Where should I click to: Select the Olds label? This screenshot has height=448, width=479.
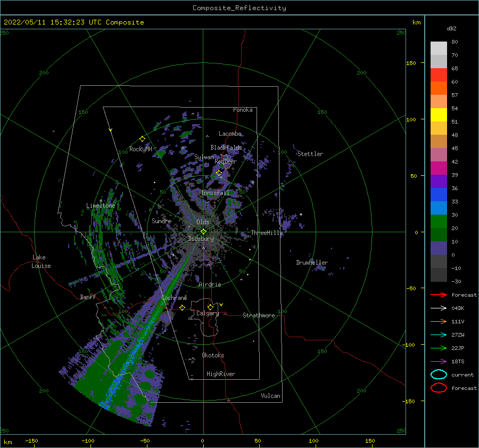pyautogui.click(x=203, y=222)
